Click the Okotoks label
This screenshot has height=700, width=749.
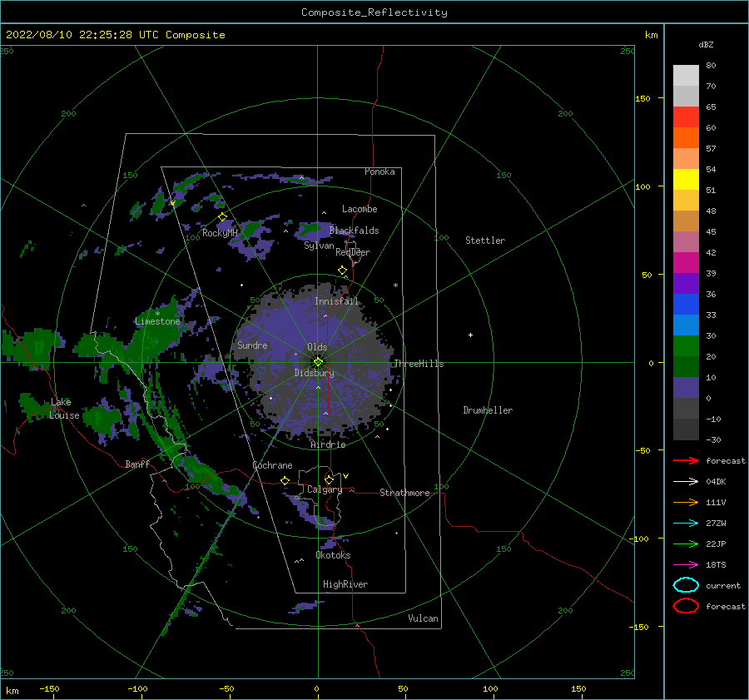[x=333, y=555]
